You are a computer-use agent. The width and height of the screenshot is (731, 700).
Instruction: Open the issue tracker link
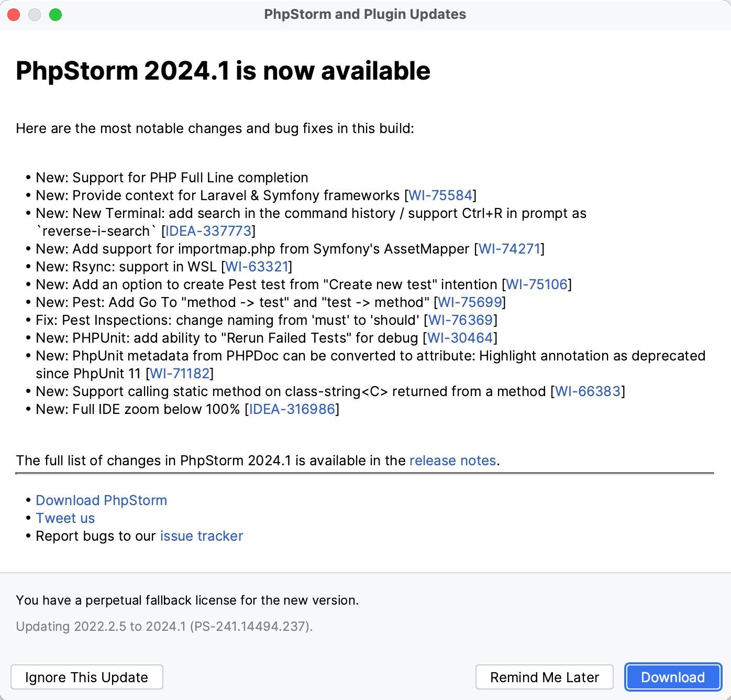(201, 536)
